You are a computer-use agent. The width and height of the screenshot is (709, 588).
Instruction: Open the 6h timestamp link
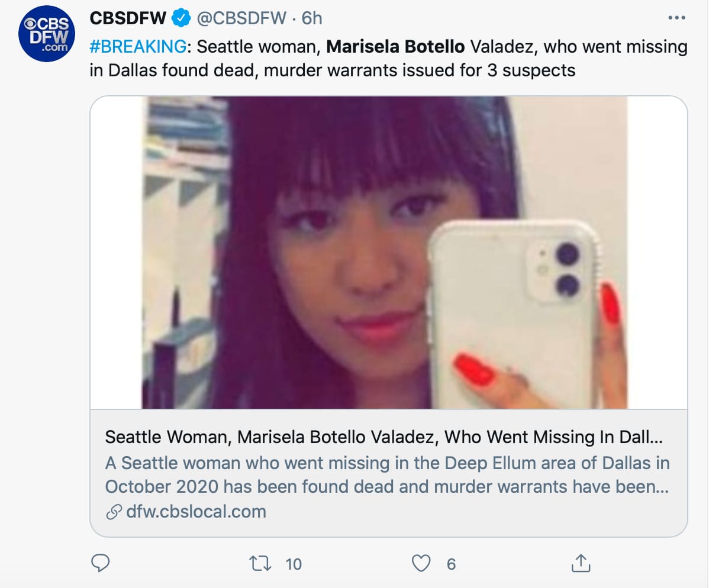click(x=312, y=19)
